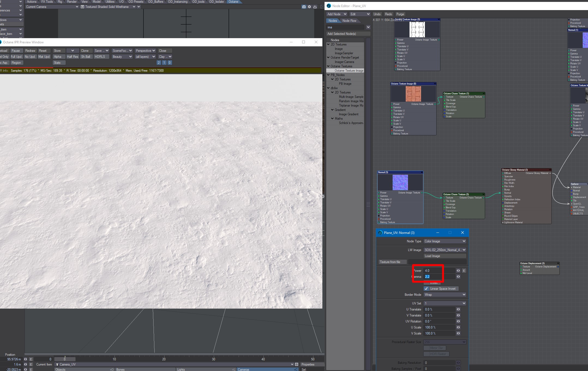Collapse the Octane Textures tree group
Screen dimensions: 588x371
[x=328, y=66]
